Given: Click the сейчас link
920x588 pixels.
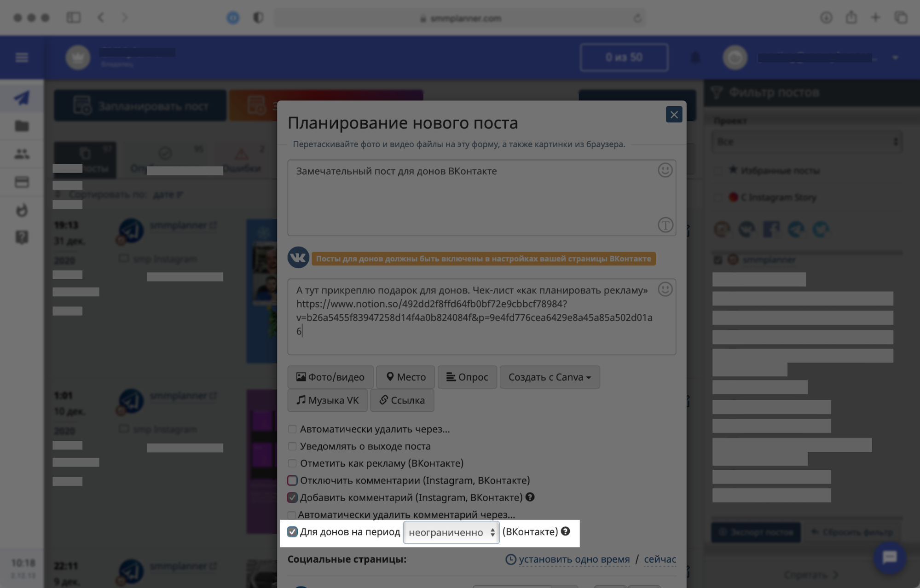Looking at the screenshot, I should click(660, 559).
